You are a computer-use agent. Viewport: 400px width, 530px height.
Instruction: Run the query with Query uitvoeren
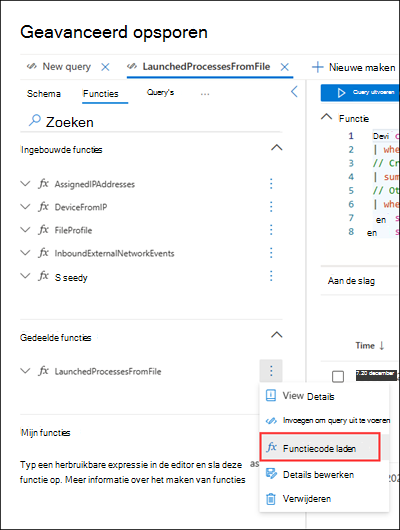coord(360,92)
